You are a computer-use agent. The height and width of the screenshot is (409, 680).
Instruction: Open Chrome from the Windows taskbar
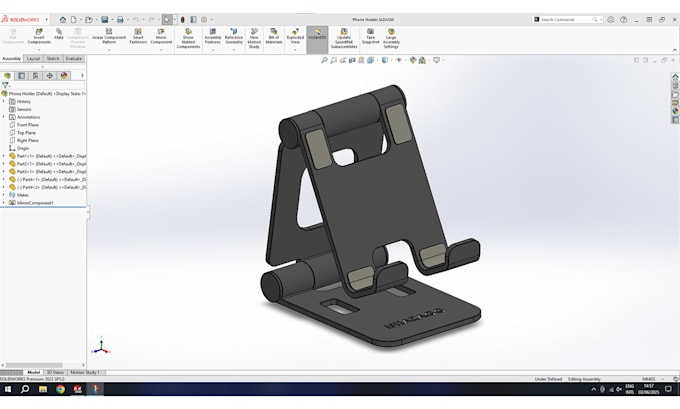click(x=60, y=389)
